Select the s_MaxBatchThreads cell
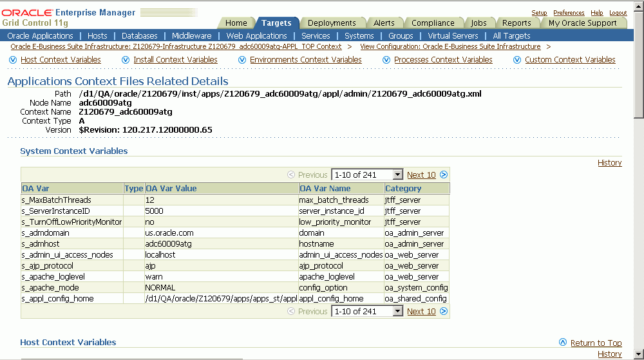The image size is (644, 360). [x=72, y=200]
